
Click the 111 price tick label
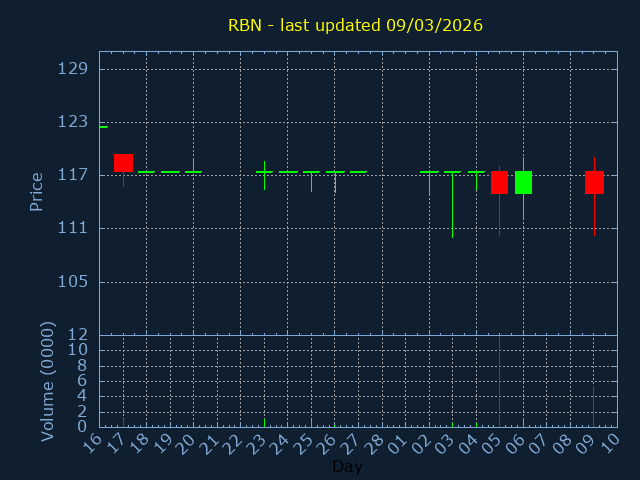coord(72,228)
